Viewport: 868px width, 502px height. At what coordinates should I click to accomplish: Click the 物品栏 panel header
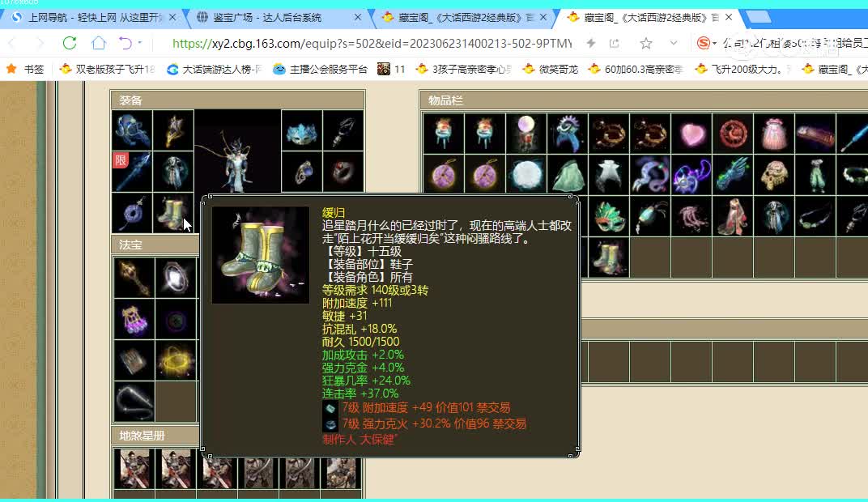(x=644, y=100)
